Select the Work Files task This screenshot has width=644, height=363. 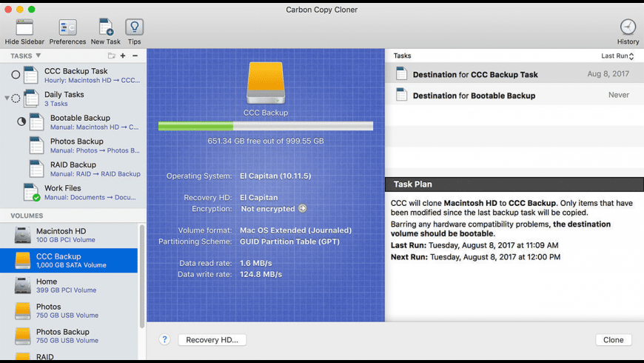73,193
